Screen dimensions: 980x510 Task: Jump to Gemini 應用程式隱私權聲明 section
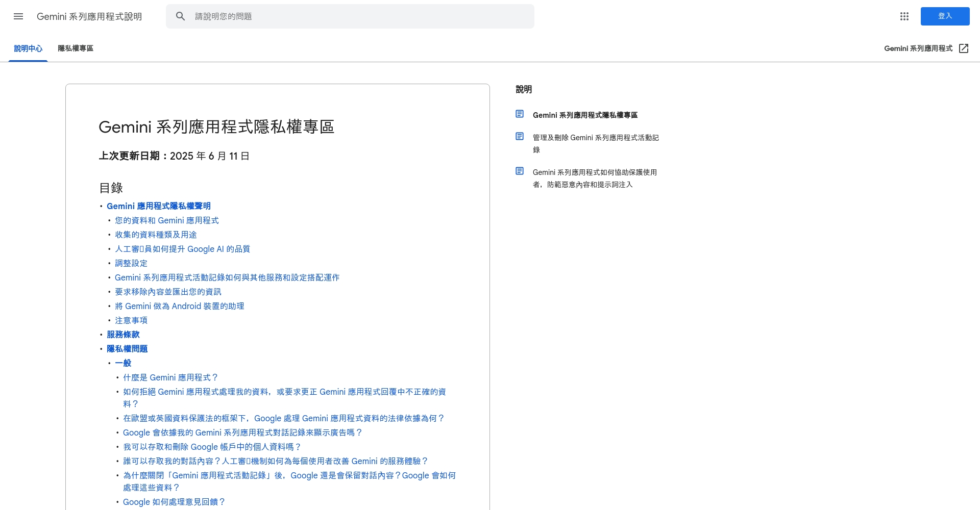159,206
